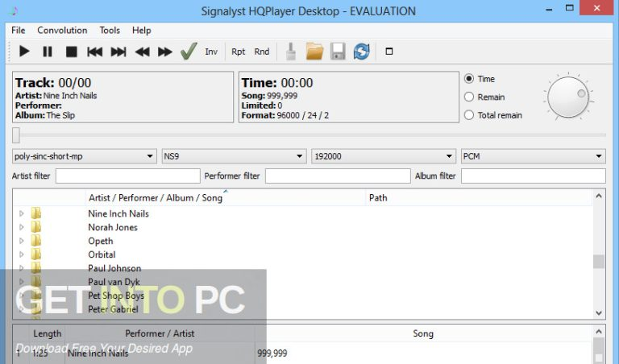
Task: Toggle Rpt repeat mode
Action: click(x=238, y=52)
